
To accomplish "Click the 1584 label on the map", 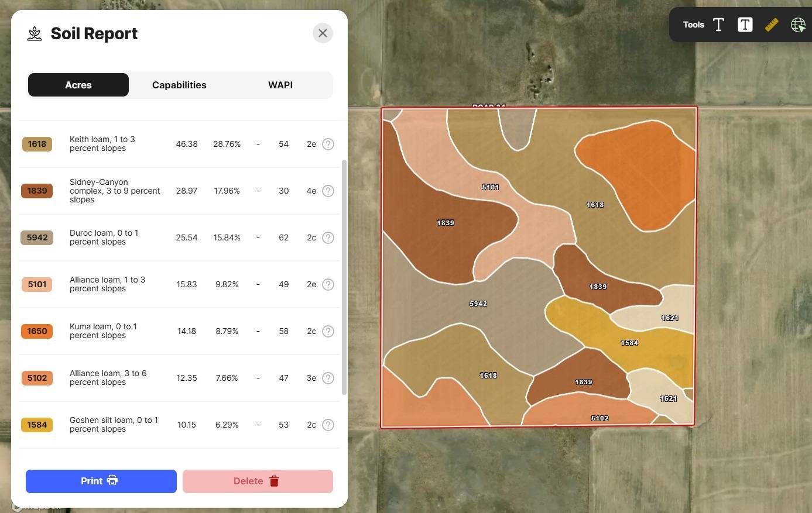I will 629,343.
